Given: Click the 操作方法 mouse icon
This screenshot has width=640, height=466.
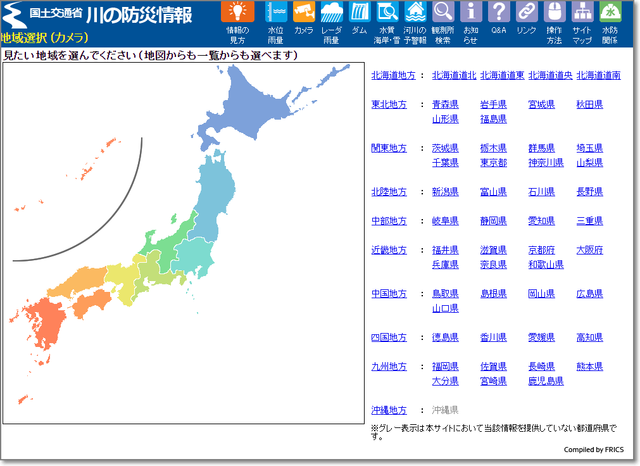Looking at the screenshot, I should [x=554, y=13].
